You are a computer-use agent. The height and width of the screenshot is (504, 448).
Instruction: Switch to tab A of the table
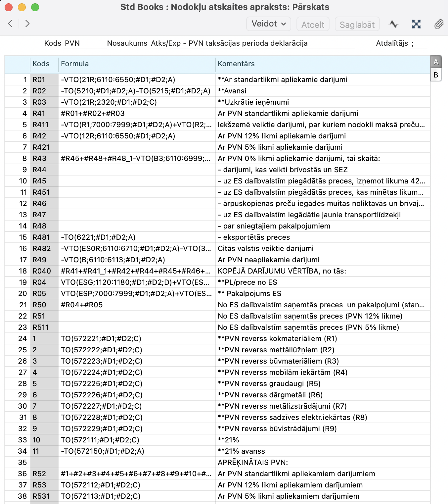pos(436,62)
